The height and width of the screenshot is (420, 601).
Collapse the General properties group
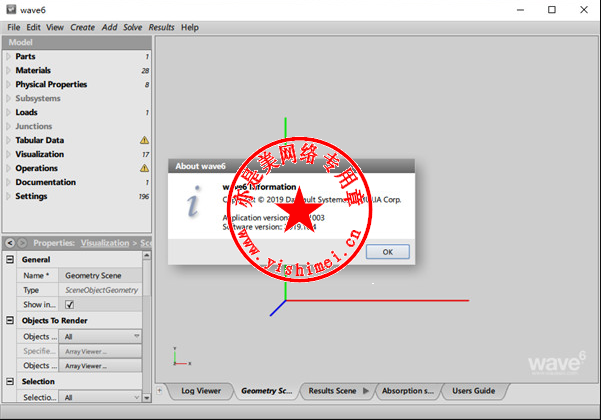click(x=10, y=259)
